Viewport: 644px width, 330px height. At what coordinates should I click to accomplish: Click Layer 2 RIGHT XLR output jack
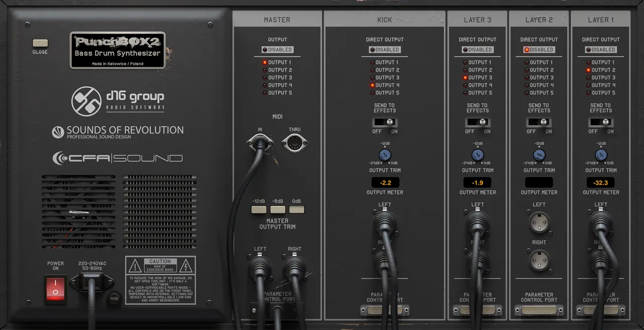point(539,260)
